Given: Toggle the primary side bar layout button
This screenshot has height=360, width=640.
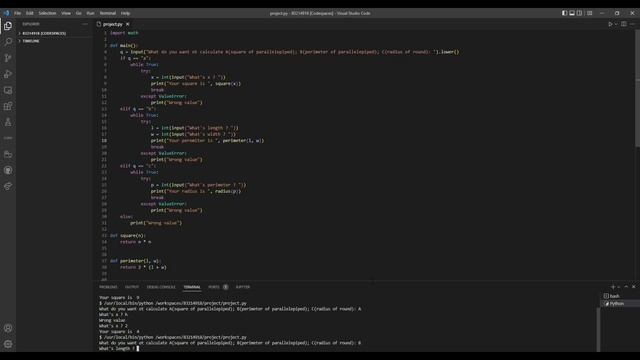Looking at the screenshot, I should tap(564, 13).
